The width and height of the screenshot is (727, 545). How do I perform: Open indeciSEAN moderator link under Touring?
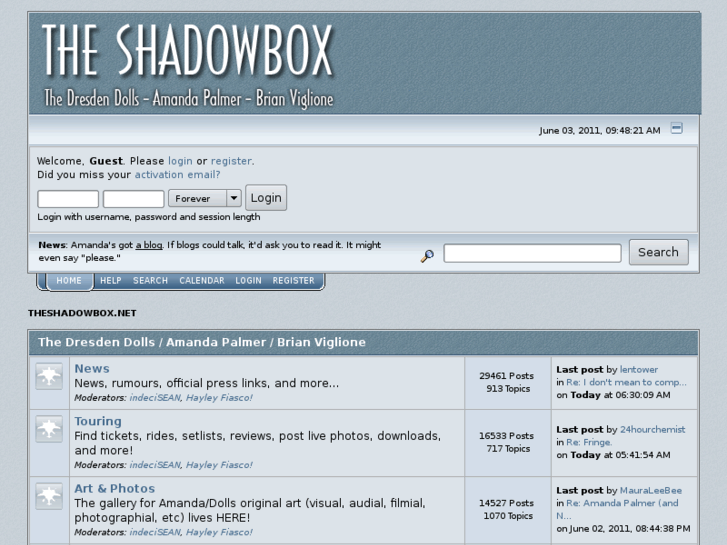(x=155, y=465)
